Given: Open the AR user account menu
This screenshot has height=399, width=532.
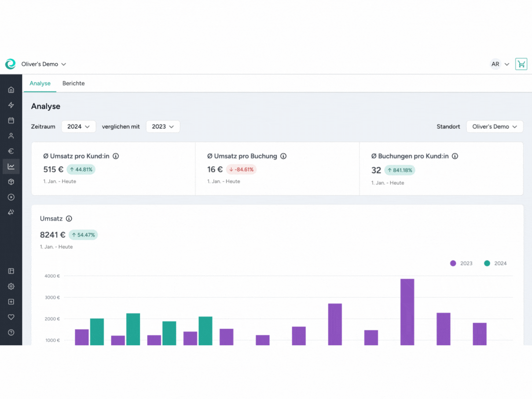Looking at the screenshot, I should click(500, 64).
